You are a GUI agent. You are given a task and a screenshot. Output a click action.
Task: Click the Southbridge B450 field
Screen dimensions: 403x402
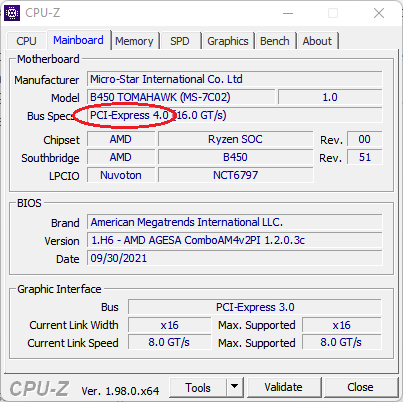235,157
